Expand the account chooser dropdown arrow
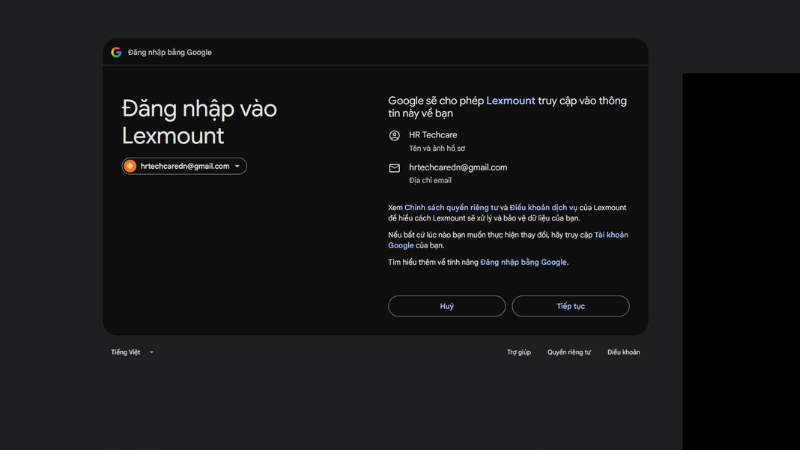 tap(237, 166)
